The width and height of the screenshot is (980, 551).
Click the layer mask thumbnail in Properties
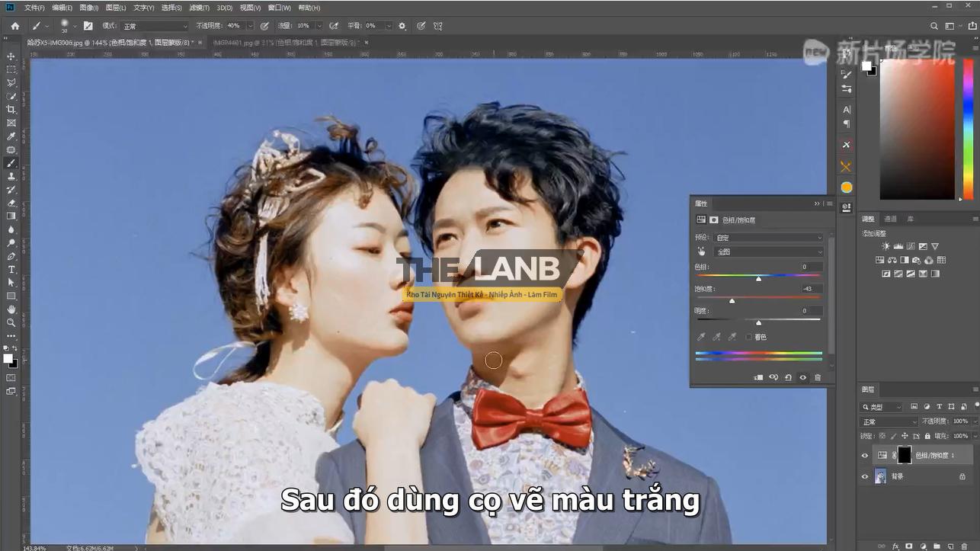pos(714,219)
